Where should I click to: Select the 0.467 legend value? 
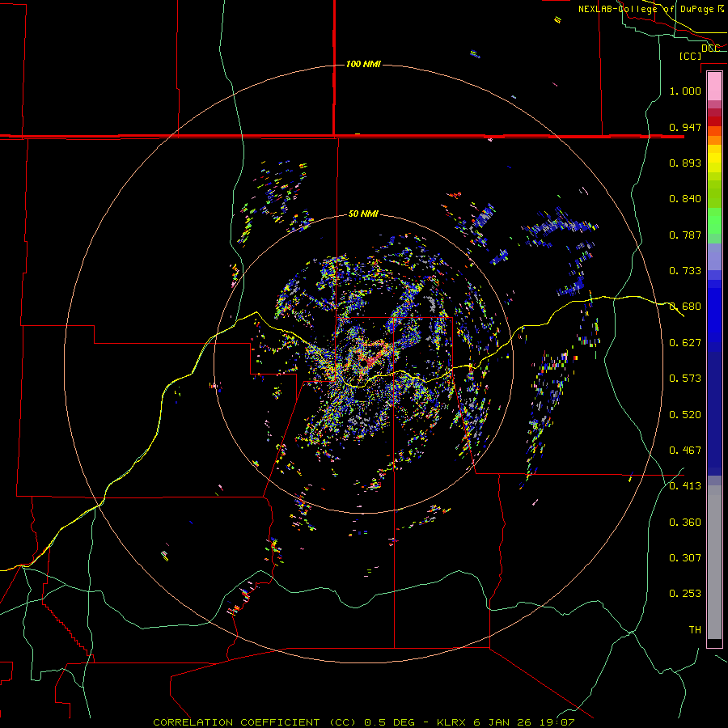[x=685, y=451]
